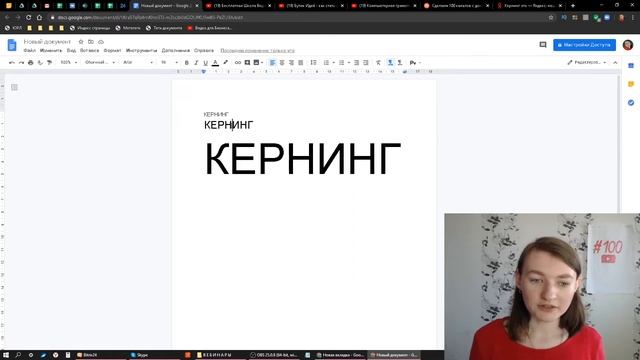
Task: Click the Add comment icon in the toolbar
Action: [x=247, y=62]
